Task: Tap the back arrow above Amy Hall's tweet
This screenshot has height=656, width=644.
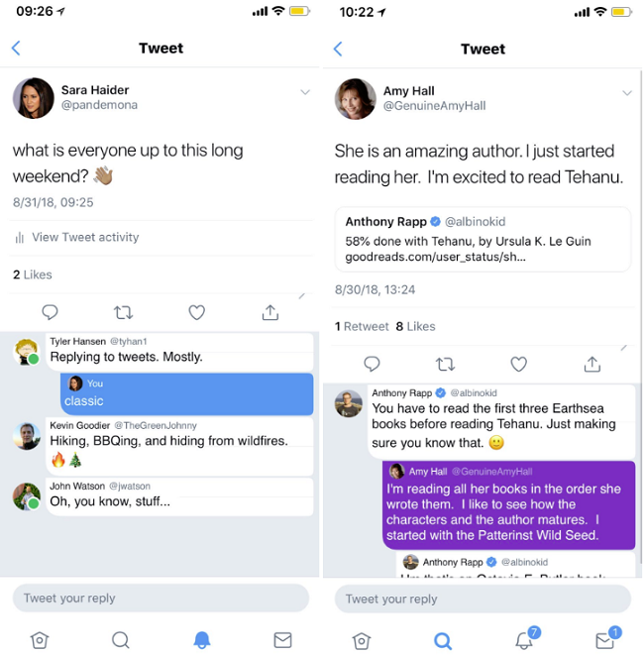Action: 338,50
